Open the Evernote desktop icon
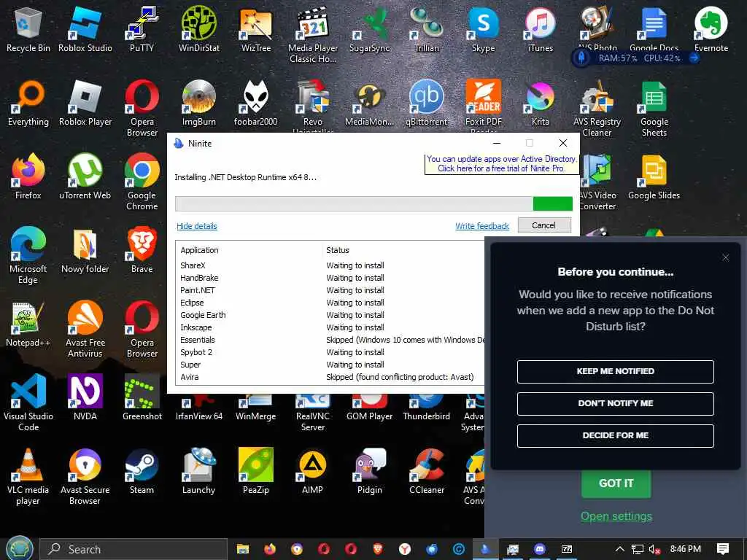 coord(711,29)
